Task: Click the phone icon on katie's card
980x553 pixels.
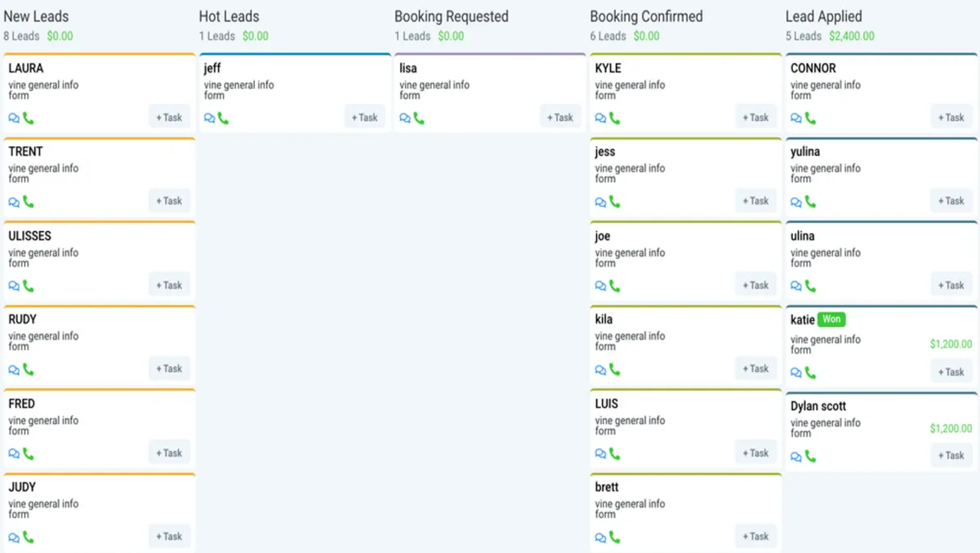Action: (810, 372)
